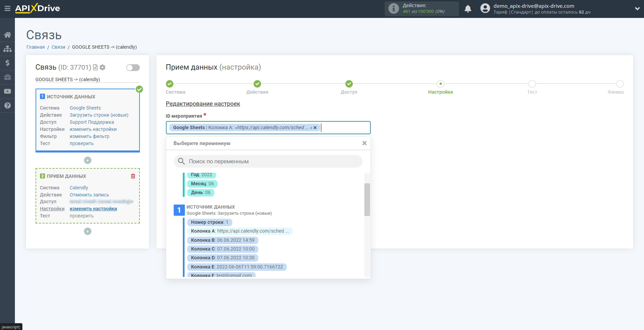Image resolution: width=644 pixels, height=330 pixels.
Task: Click receiver изменить настройки link
Action: pos(93,209)
